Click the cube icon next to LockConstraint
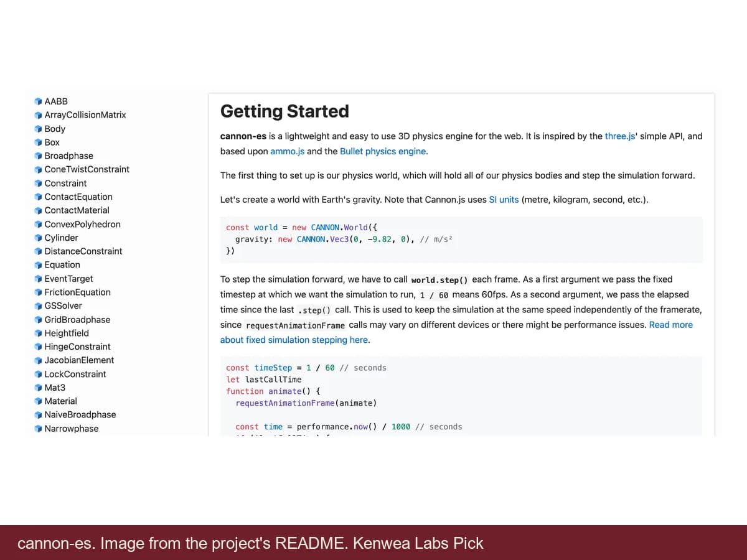 click(x=39, y=374)
